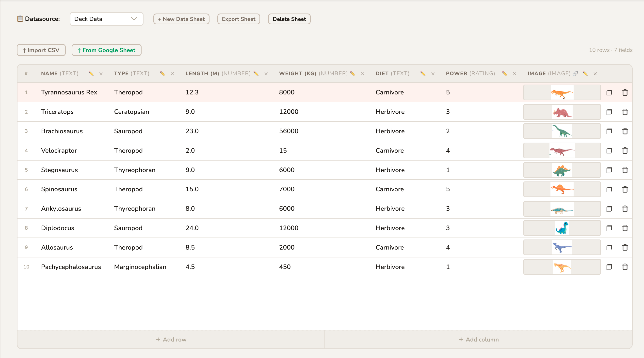This screenshot has width=644, height=358.
Task: Delete the Spinosaurus row
Action: pos(625,189)
